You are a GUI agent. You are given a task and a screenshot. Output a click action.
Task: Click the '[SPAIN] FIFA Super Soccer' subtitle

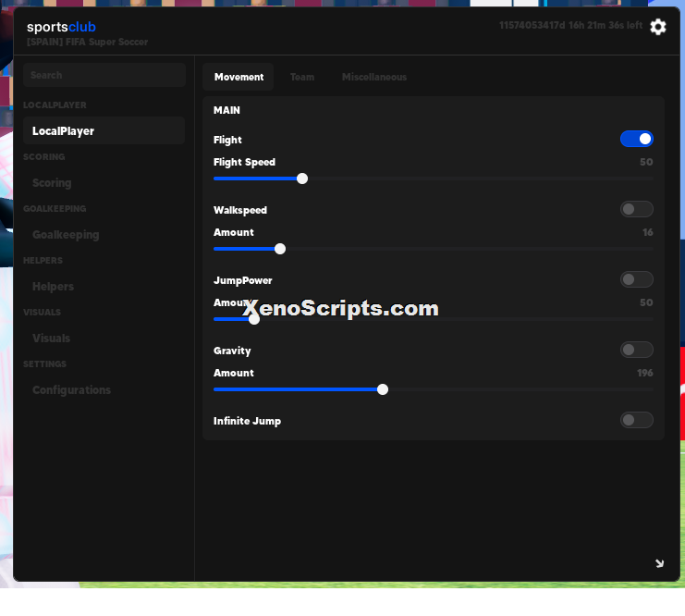coord(88,42)
